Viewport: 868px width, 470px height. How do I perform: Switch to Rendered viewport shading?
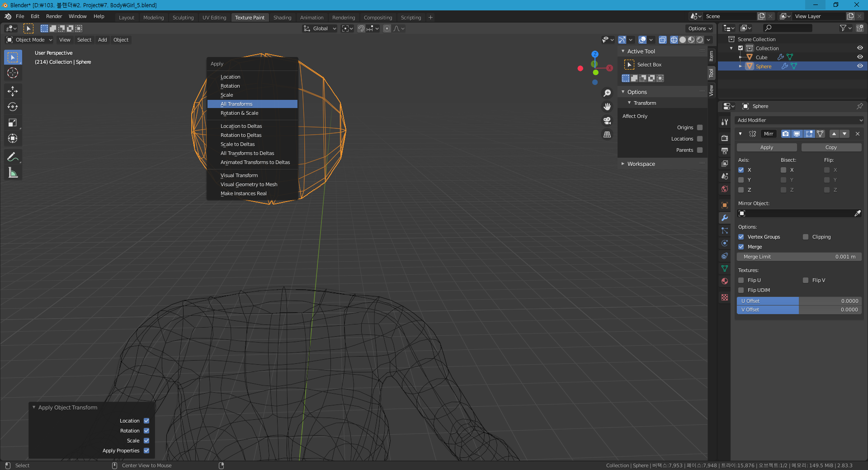(x=700, y=40)
